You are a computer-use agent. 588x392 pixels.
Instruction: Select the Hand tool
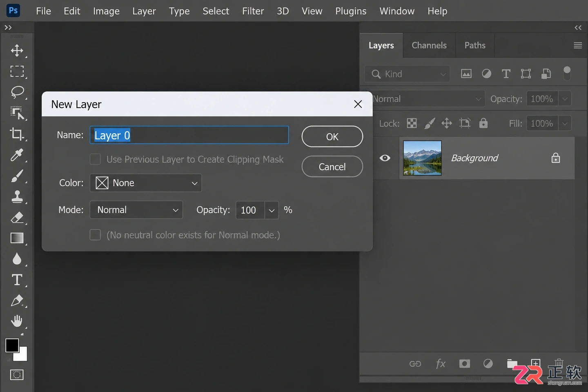point(17,321)
